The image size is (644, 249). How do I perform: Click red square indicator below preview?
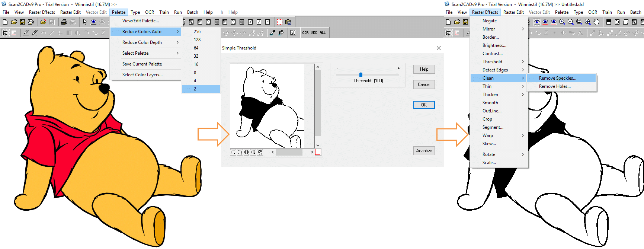[x=318, y=152]
